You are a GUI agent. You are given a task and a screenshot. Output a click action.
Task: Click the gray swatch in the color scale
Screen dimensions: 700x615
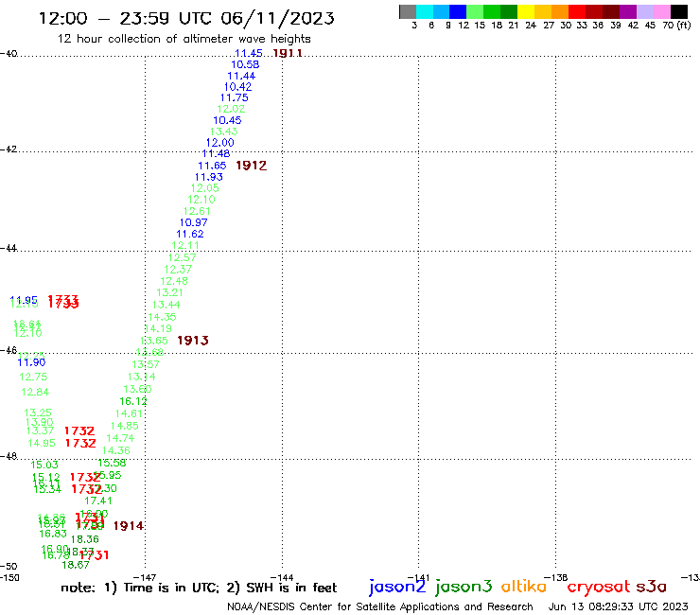click(x=408, y=11)
